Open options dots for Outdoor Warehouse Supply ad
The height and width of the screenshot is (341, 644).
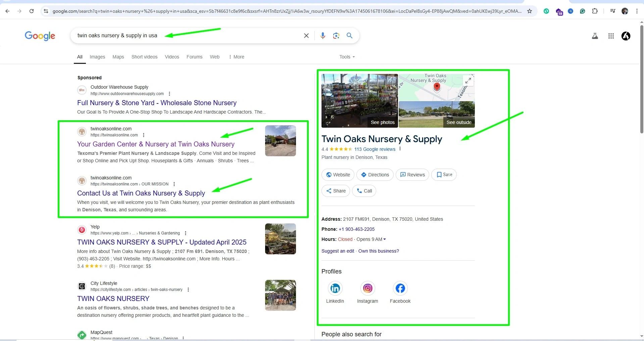(169, 94)
